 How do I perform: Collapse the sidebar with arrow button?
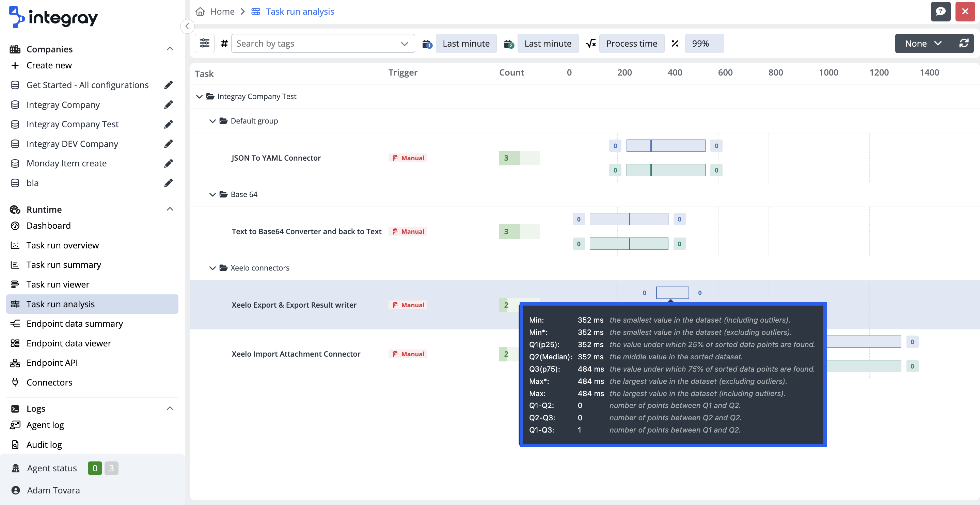pyautogui.click(x=187, y=27)
